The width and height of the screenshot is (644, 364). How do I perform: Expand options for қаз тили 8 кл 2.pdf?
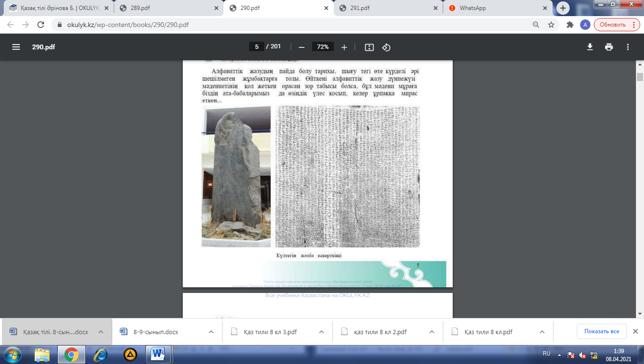pos(431,332)
